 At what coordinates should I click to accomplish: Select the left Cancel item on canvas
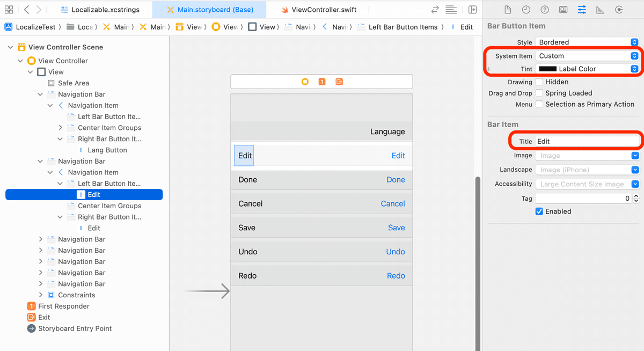pos(251,203)
